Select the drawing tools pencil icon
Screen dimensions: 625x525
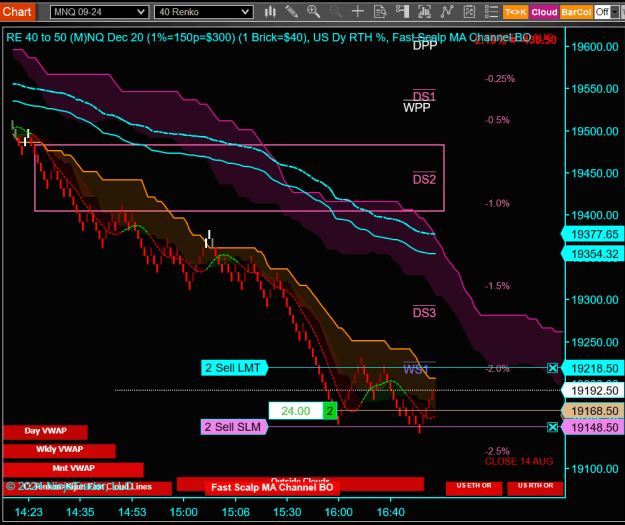[x=292, y=12]
